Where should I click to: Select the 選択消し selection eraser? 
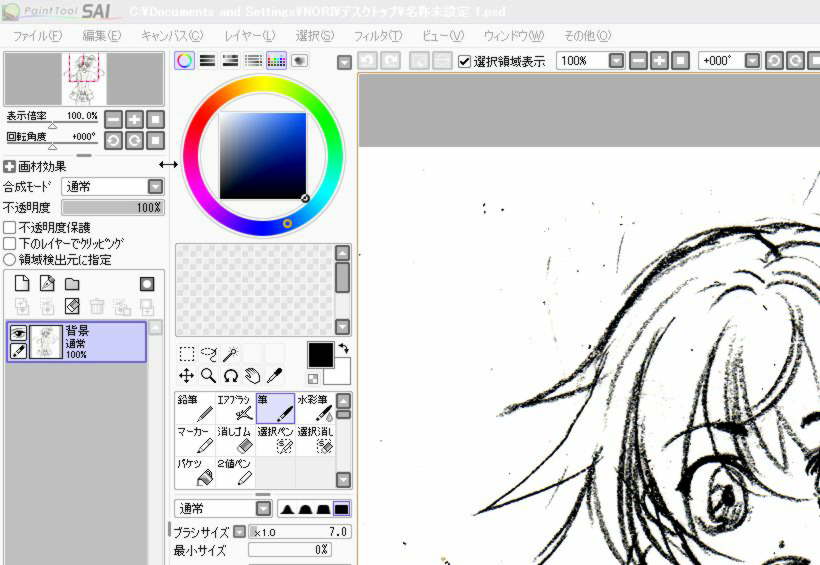point(315,440)
